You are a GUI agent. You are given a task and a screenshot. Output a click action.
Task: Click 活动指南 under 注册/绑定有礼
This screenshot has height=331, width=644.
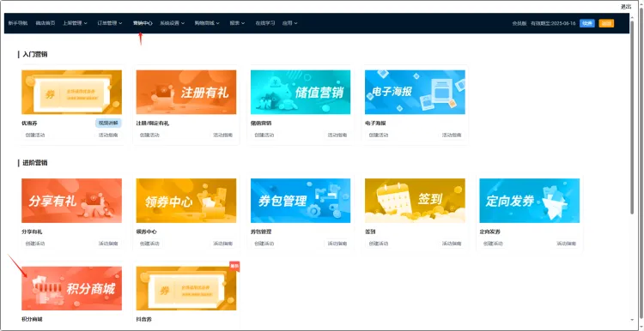223,135
